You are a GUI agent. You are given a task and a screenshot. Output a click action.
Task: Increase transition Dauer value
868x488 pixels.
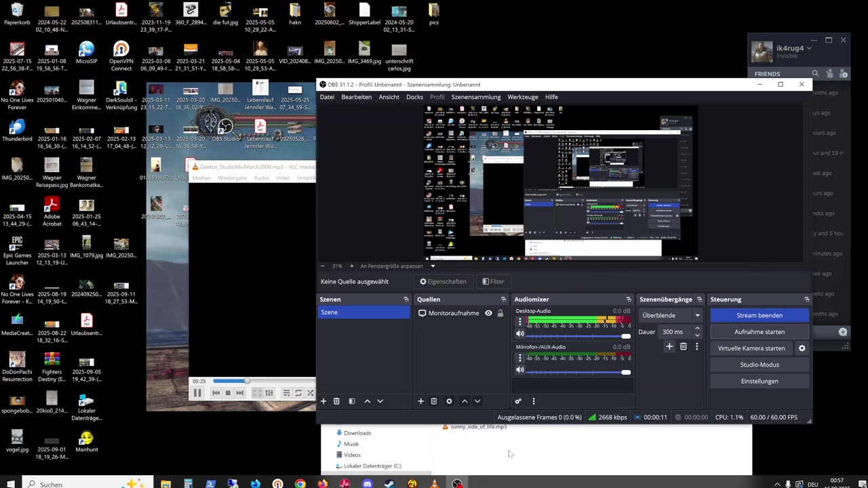pyautogui.click(x=697, y=329)
